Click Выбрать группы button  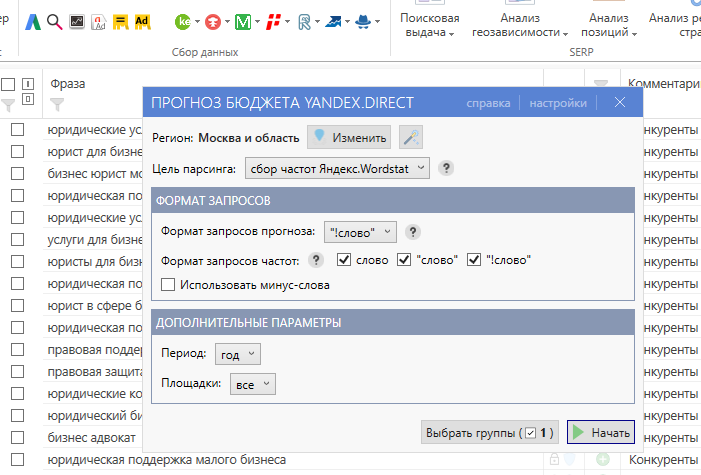pyautogui.click(x=490, y=433)
